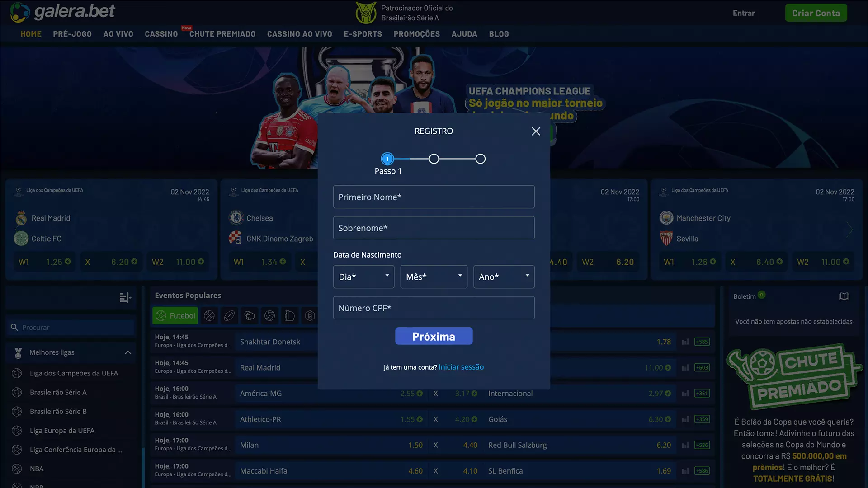Click the E-Sports menu icon

click(363, 33)
